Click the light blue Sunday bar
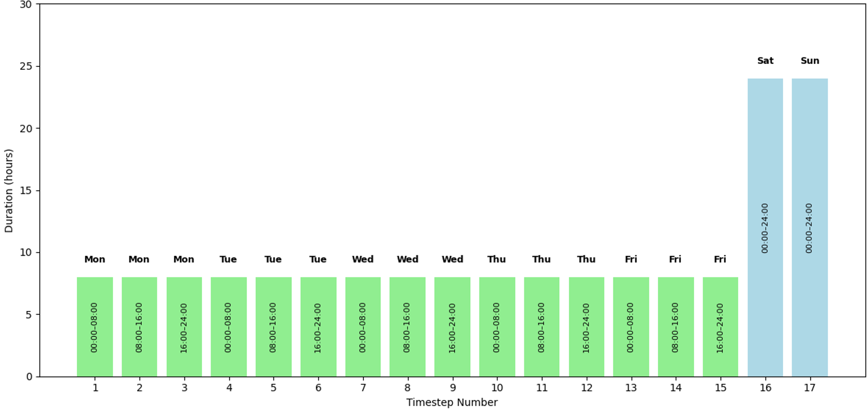The width and height of the screenshot is (868, 412). click(x=809, y=151)
